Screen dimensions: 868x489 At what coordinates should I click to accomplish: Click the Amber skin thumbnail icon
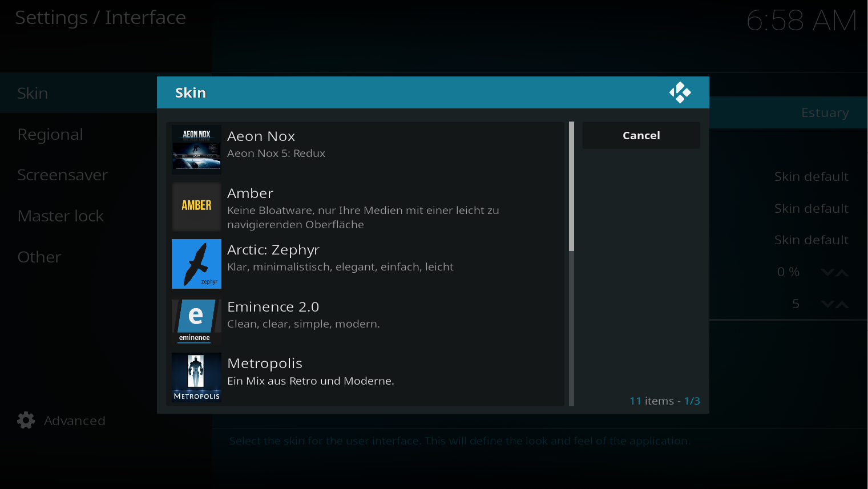click(196, 207)
